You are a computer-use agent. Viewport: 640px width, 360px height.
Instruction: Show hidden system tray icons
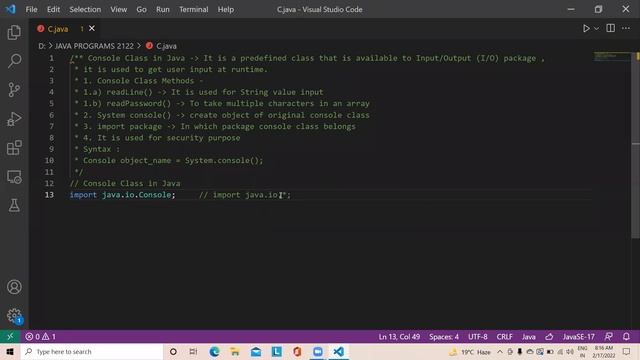click(500, 351)
